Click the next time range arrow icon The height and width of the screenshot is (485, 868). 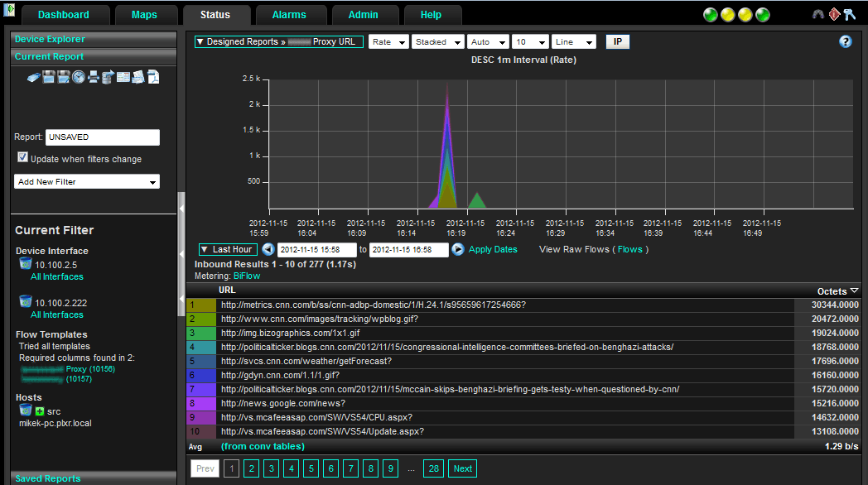(x=458, y=249)
